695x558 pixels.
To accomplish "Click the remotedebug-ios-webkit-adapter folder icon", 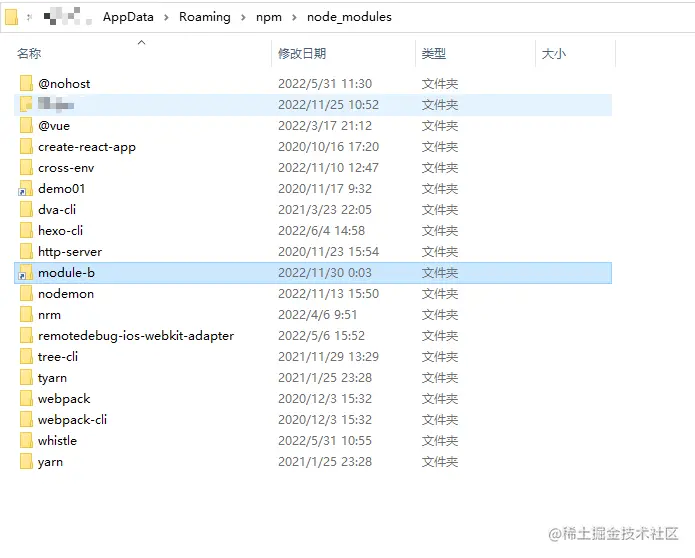I will pos(26,336).
